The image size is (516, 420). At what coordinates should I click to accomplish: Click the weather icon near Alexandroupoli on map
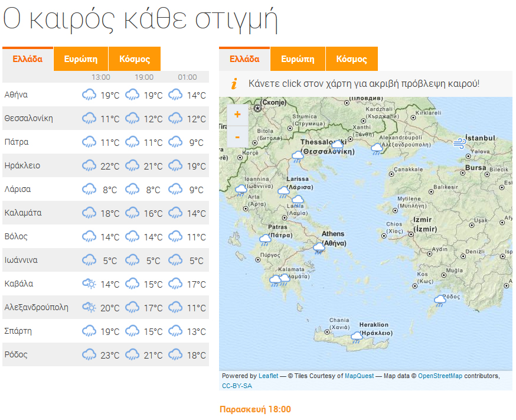coord(377,148)
